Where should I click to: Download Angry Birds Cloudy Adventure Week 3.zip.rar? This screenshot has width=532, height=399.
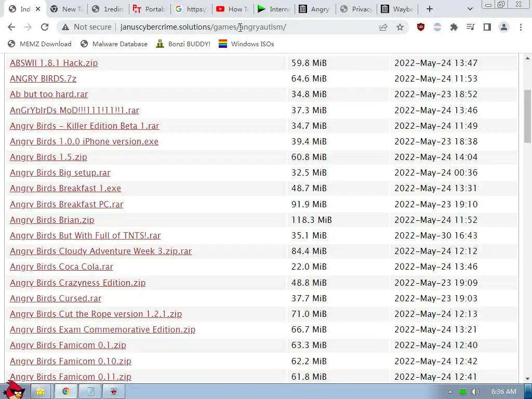point(101,251)
